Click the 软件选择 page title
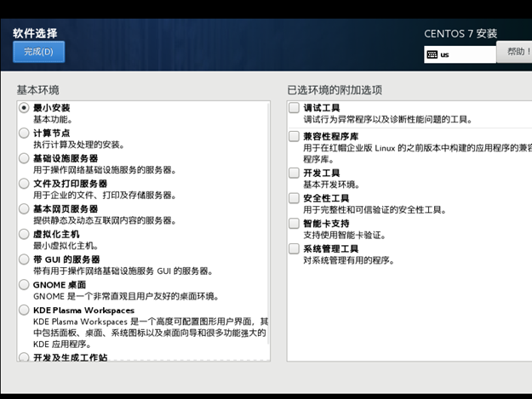The height and width of the screenshot is (399, 532). [x=35, y=33]
